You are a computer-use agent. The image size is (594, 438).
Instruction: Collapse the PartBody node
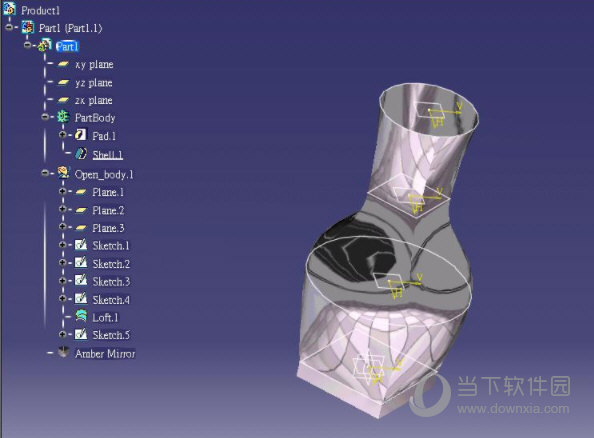coord(45,117)
